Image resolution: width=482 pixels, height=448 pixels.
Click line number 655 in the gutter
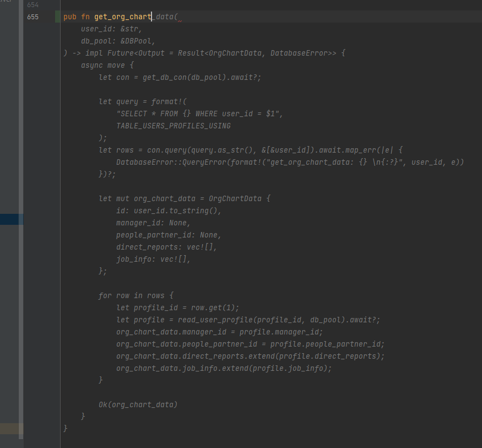click(x=33, y=17)
